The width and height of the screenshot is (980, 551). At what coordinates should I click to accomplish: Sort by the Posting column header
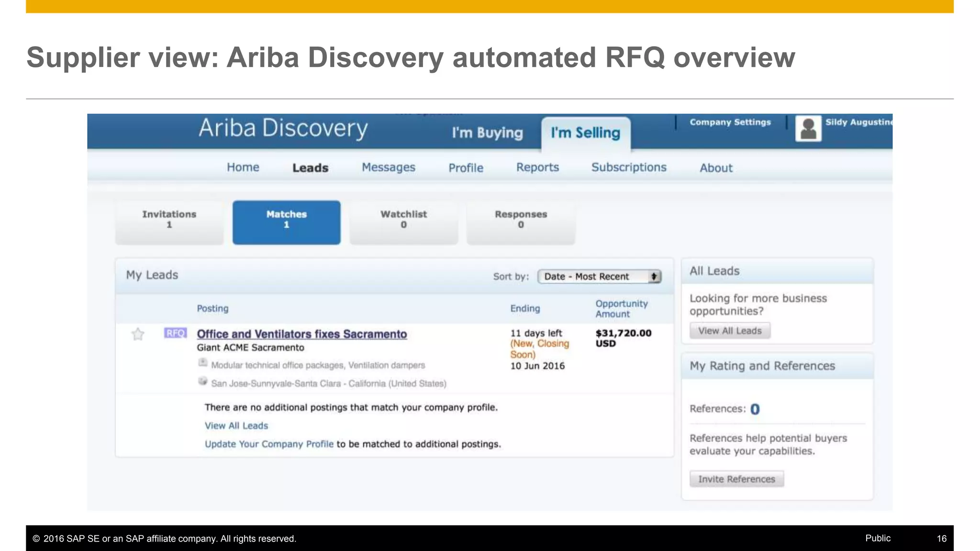(212, 309)
